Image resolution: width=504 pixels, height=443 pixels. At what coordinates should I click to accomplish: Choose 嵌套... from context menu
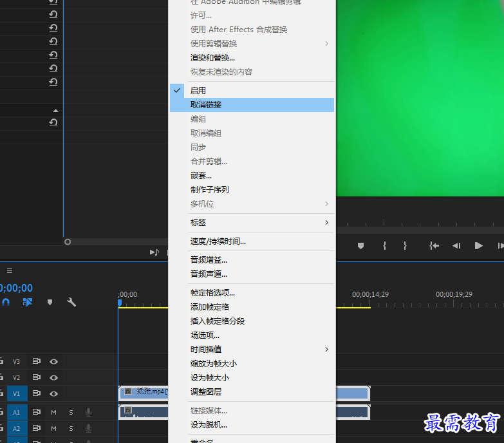252,176
